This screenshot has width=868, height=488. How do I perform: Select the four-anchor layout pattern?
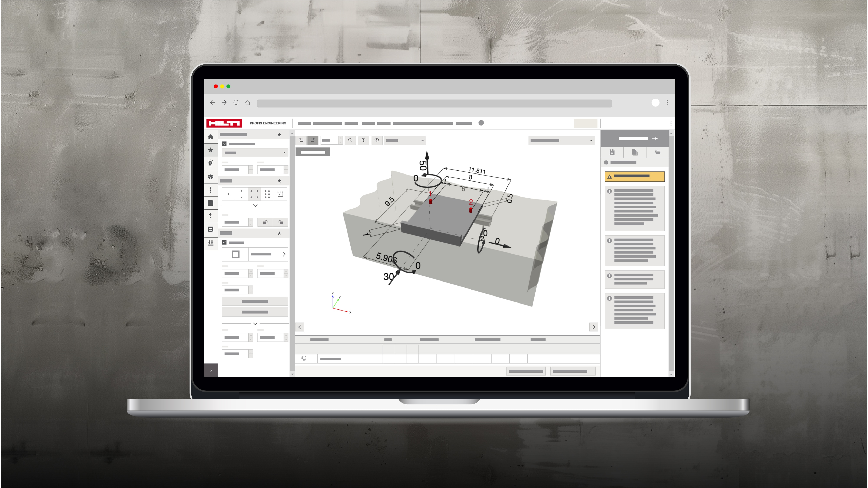point(254,194)
